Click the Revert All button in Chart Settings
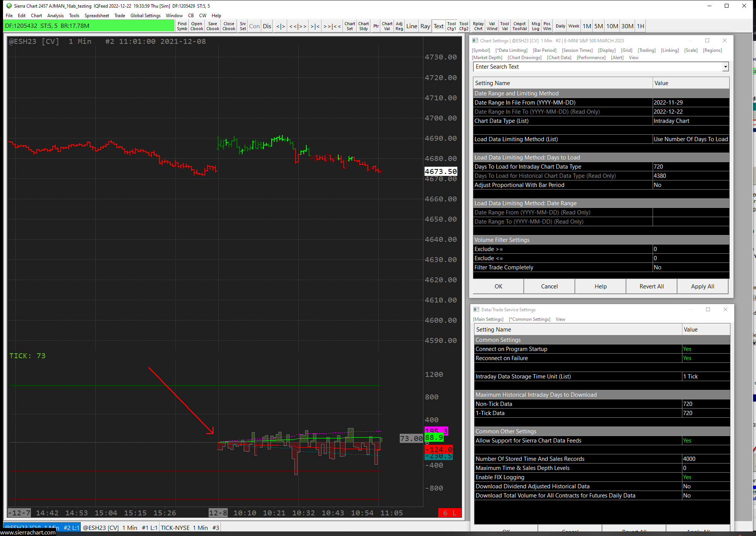Image resolution: width=756 pixels, height=536 pixels. [651, 287]
